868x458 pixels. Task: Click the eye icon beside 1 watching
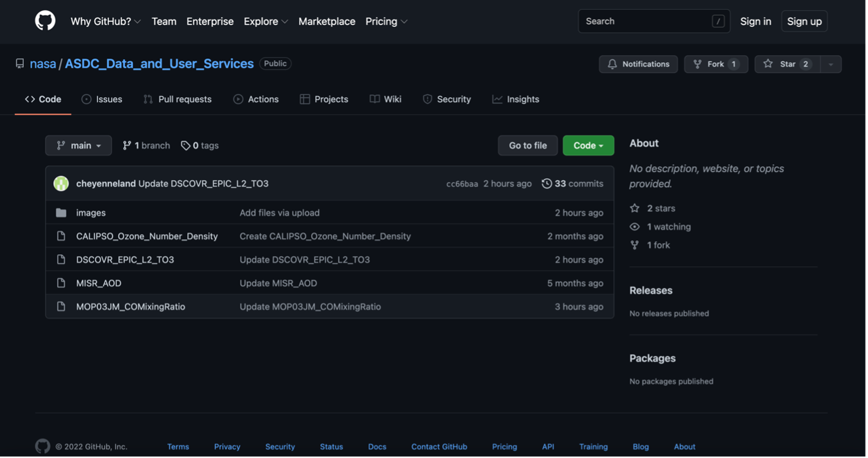coord(635,227)
